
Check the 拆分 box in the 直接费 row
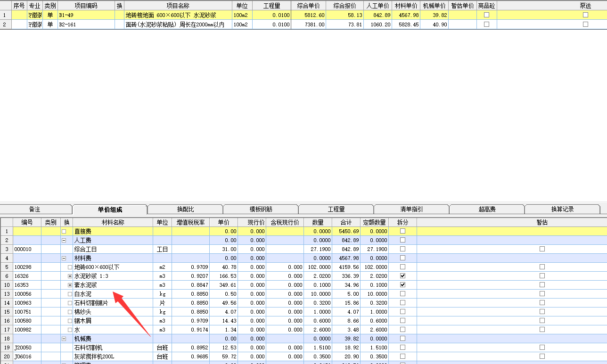tap(402, 231)
